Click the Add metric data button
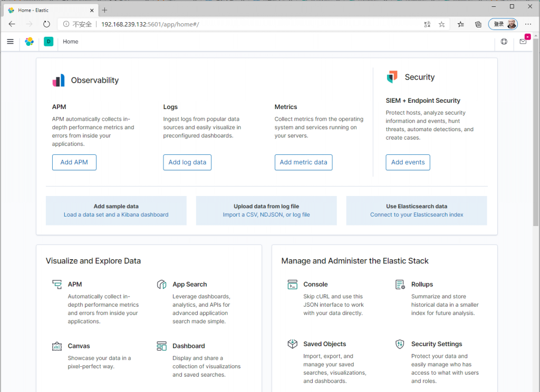Screen dimensions: 540x392 click(x=303, y=162)
